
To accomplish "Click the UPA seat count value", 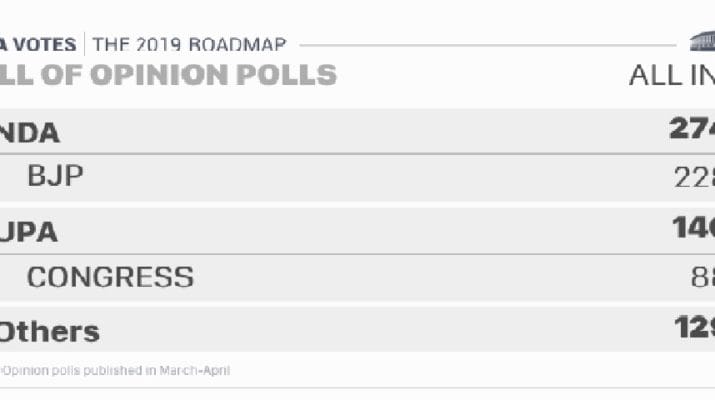I will click(x=694, y=227).
